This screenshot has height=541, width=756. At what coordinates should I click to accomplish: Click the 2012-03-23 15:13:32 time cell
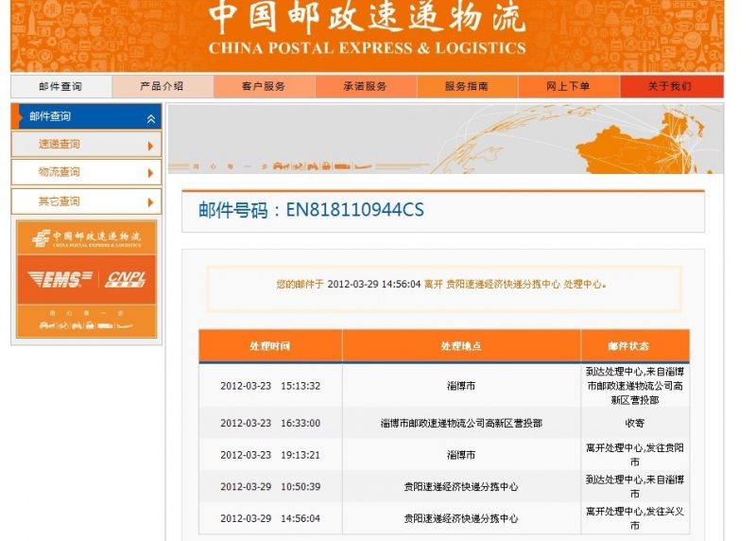[x=270, y=386]
